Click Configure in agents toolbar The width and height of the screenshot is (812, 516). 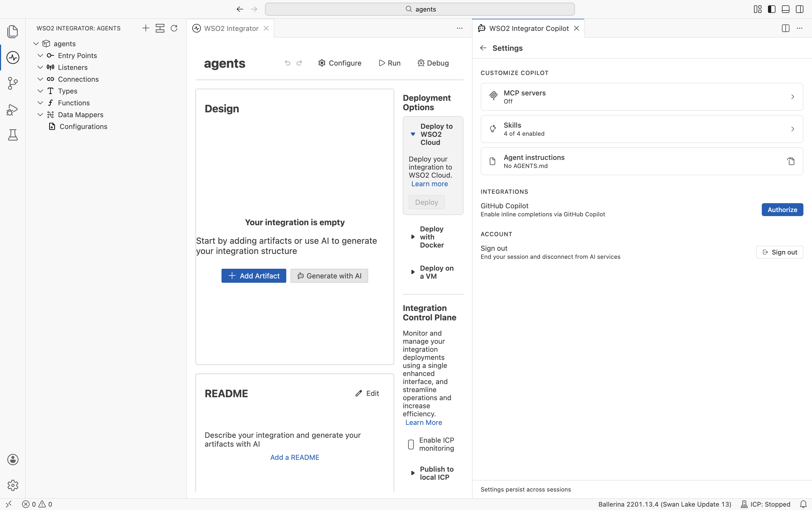click(340, 63)
